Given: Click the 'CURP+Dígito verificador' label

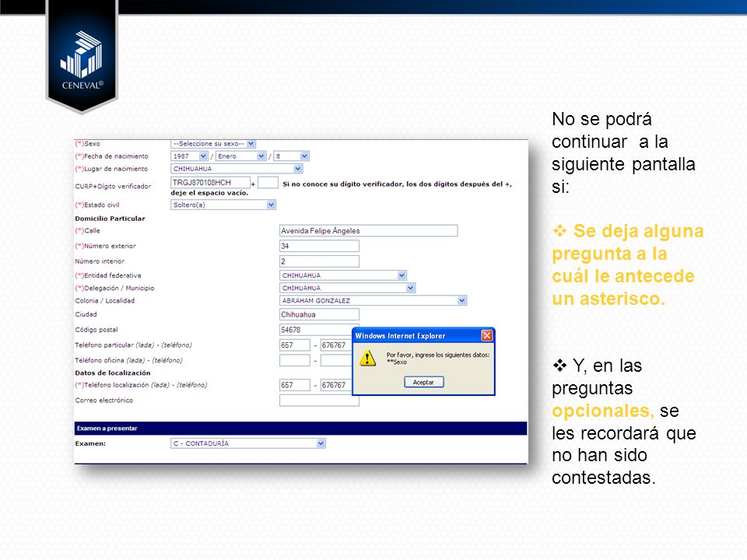Looking at the screenshot, I should pos(113,186).
